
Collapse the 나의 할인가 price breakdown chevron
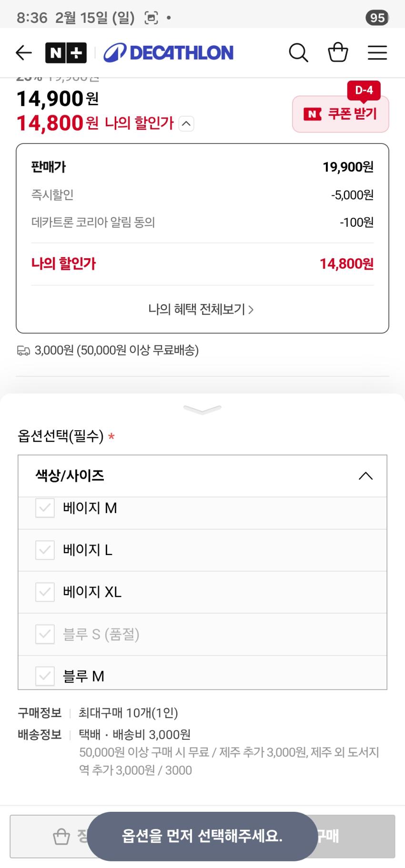[x=186, y=124]
